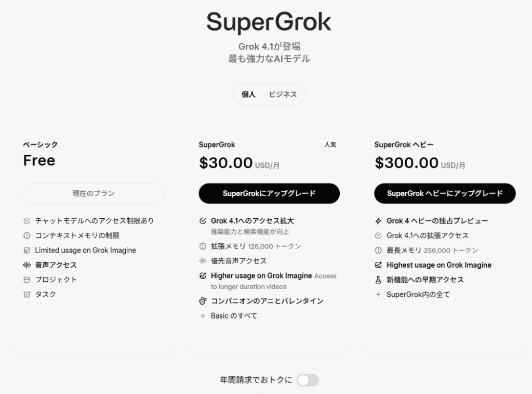Click the 現在のプラン button on Basic plan
The image size is (532, 394).
pyautogui.click(x=94, y=193)
